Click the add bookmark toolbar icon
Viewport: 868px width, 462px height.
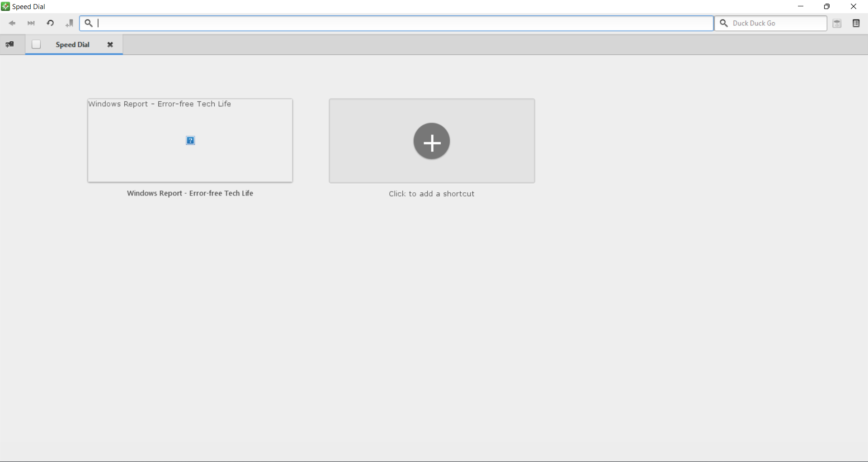(69, 23)
